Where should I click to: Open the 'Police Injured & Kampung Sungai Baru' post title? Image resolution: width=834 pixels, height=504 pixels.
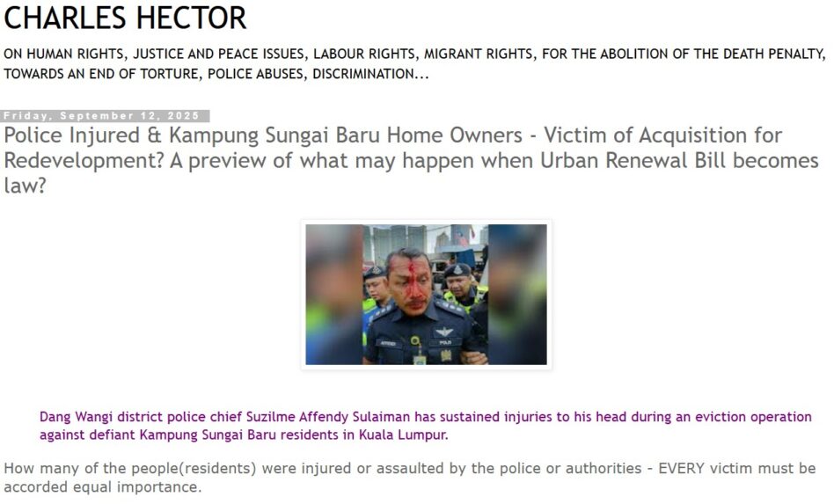tap(411, 161)
